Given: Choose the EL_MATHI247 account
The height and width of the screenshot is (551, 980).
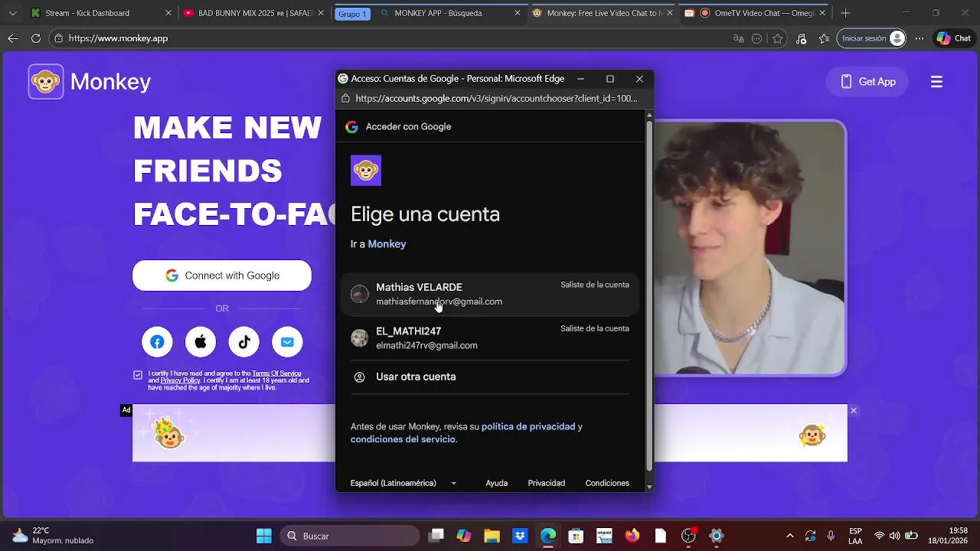Looking at the screenshot, I should 490,337.
